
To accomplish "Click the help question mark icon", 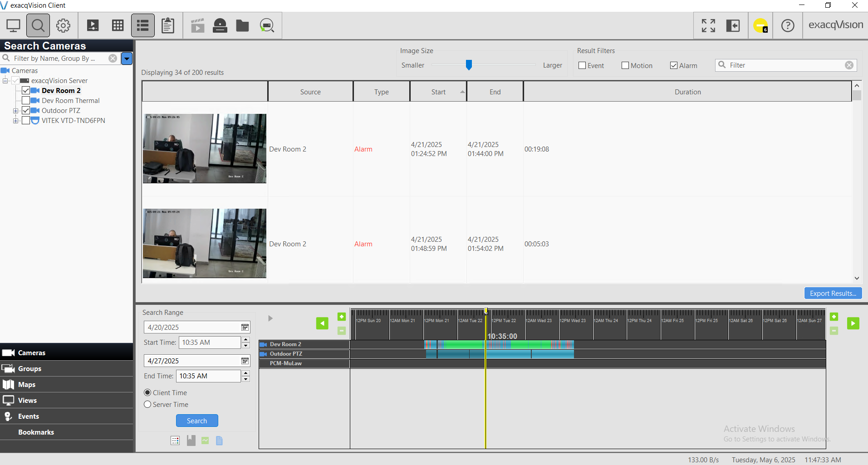I will [x=788, y=25].
